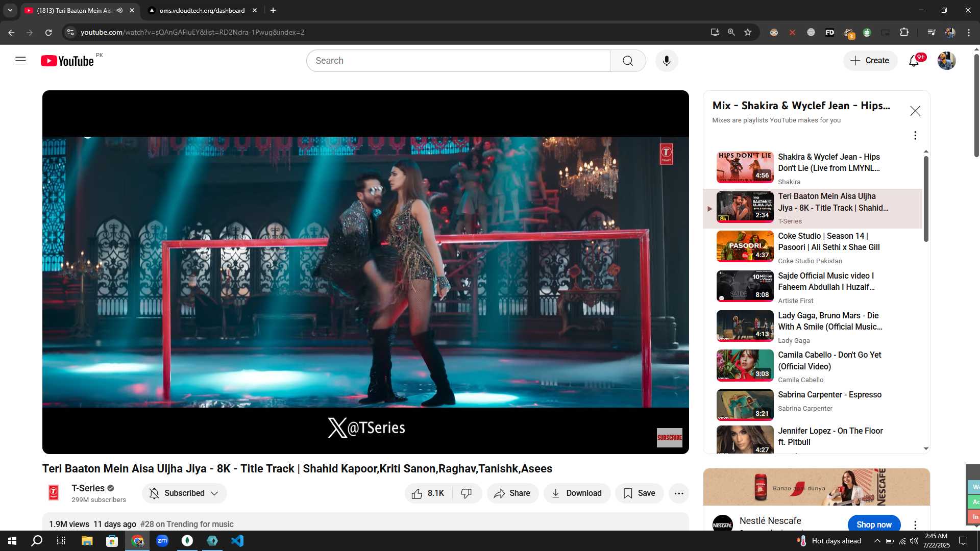Mute the YouTube tab audio icon
The image size is (980, 551).
[119, 10]
